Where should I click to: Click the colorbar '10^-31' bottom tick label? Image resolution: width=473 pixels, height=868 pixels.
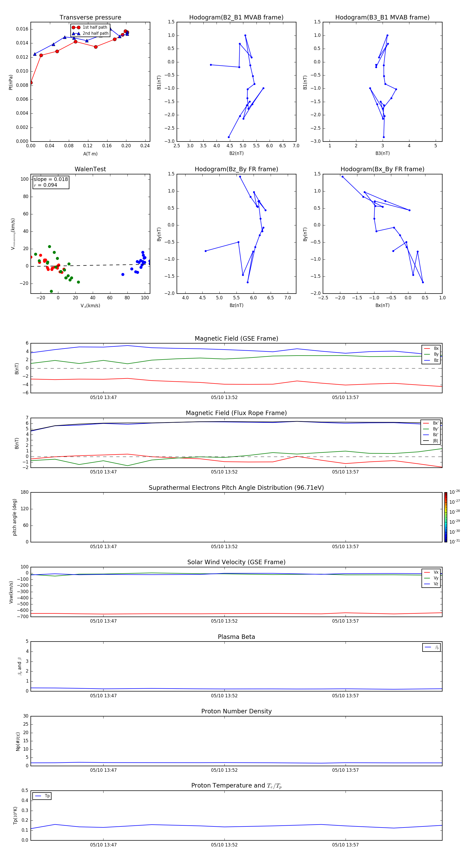point(455,542)
